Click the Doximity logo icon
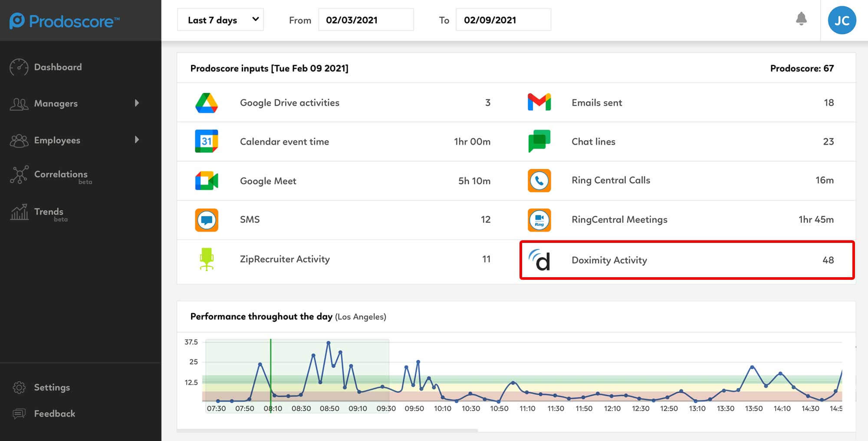868x441 pixels. tap(539, 260)
